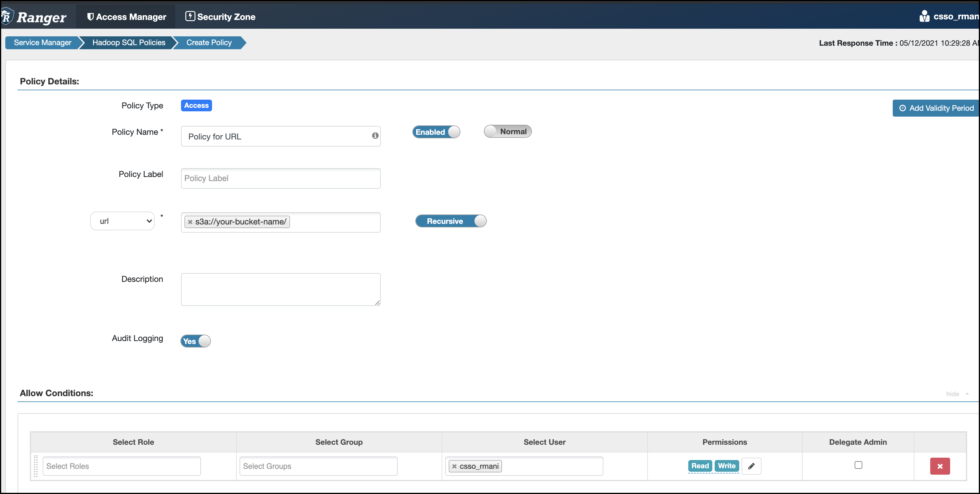The height and width of the screenshot is (494, 980).
Task: Toggle Audit Logging Yes switch
Action: (196, 341)
